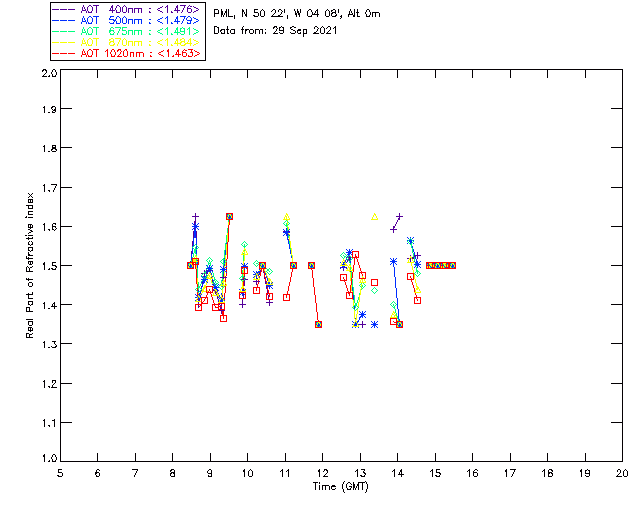The height and width of the screenshot is (512, 640).
Task: Select the red square at 1.35 near 11.9 hours
Action: click(318, 325)
